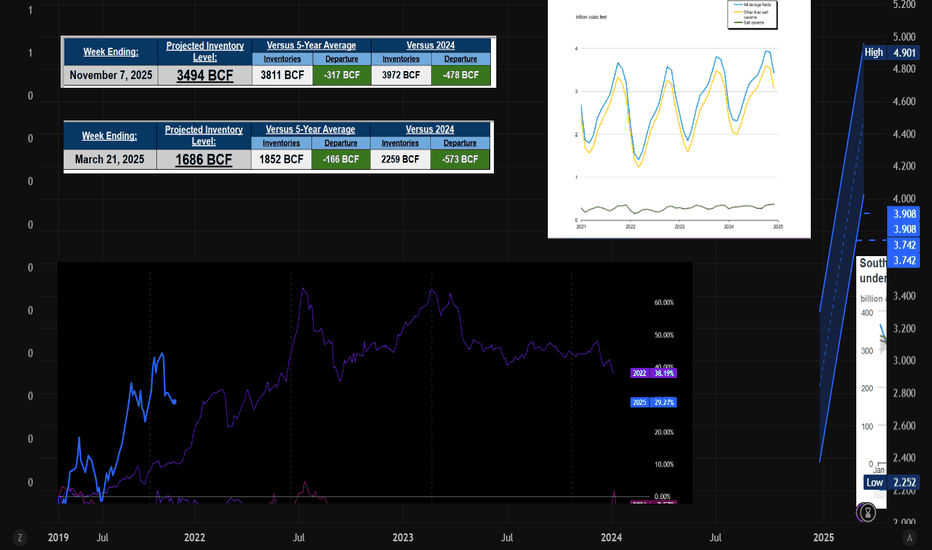Image resolution: width=932 pixels, height=550 pixels.
Task: Click the November 7, 2025 date cell
Action: [x=111, y=76]
